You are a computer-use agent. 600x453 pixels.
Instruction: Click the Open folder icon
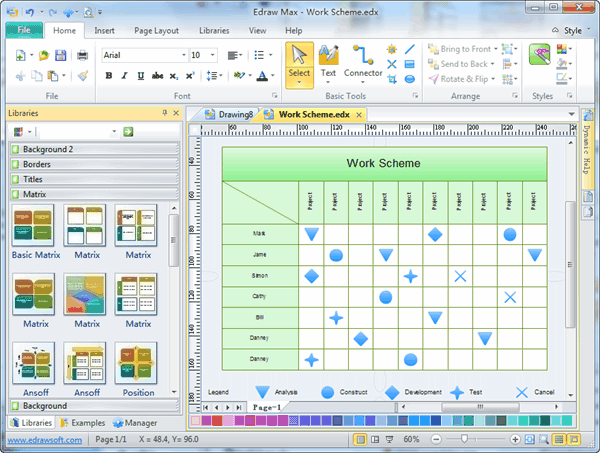click(x=44, y=55)
